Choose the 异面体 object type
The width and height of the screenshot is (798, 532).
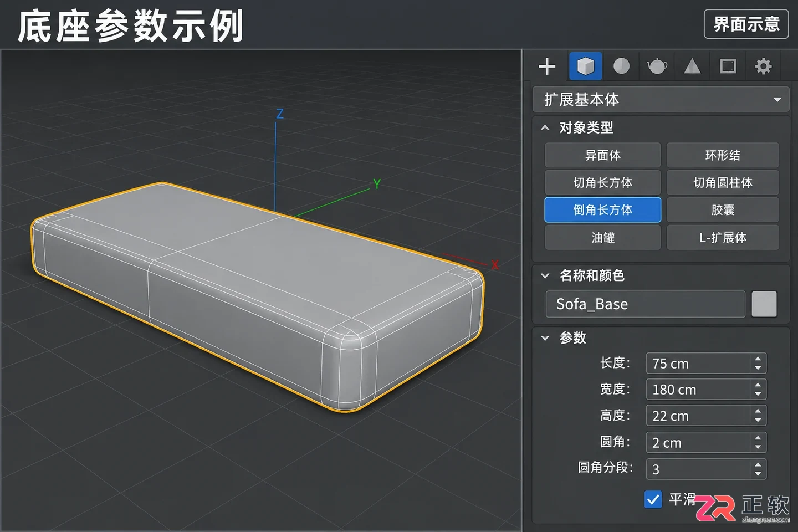603,155
